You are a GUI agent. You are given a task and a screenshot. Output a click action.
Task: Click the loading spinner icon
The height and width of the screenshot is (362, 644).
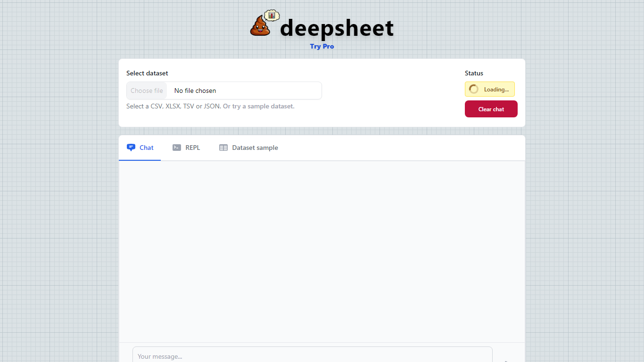point(474,89)
